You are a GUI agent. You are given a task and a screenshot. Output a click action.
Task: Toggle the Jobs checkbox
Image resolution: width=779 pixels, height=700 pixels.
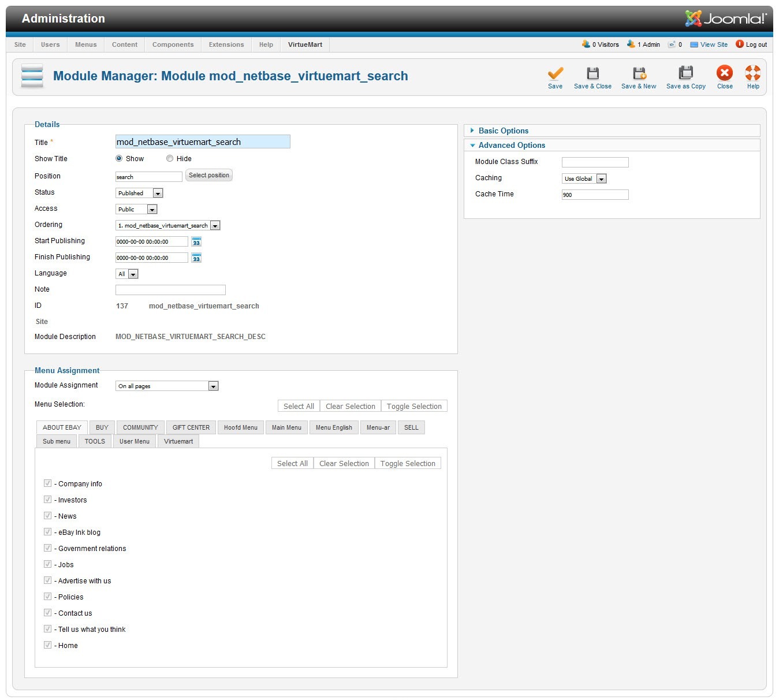pyautogui.click(x=47, y=564)
